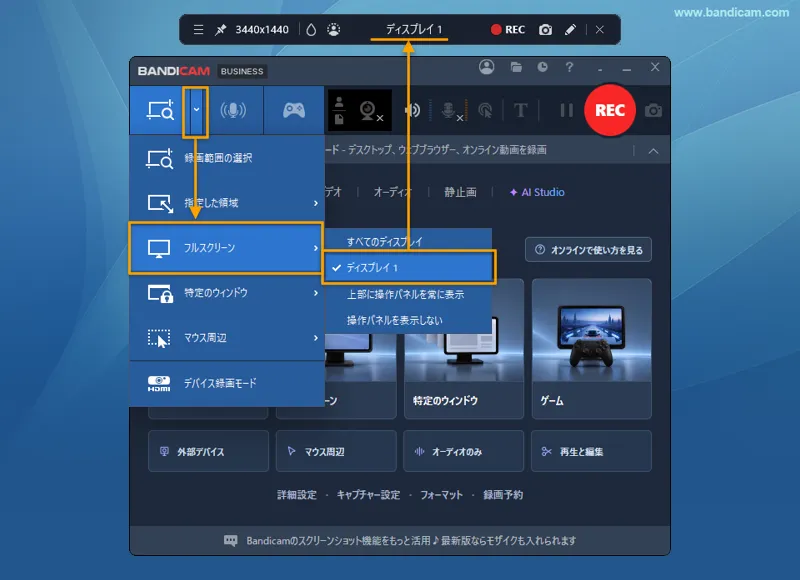Open the hamburger menu on the top recording bar

point(198,30)
